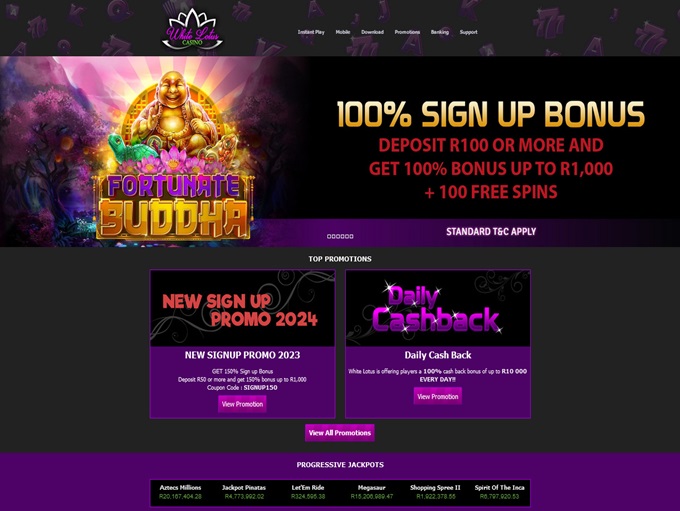Open the Megasaur progressive jackpot
680x511 pixels.
pos(372,492)
